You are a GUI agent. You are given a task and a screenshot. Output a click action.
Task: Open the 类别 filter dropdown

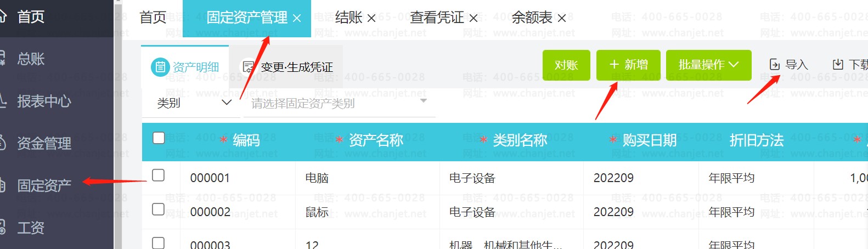(191, 103)
